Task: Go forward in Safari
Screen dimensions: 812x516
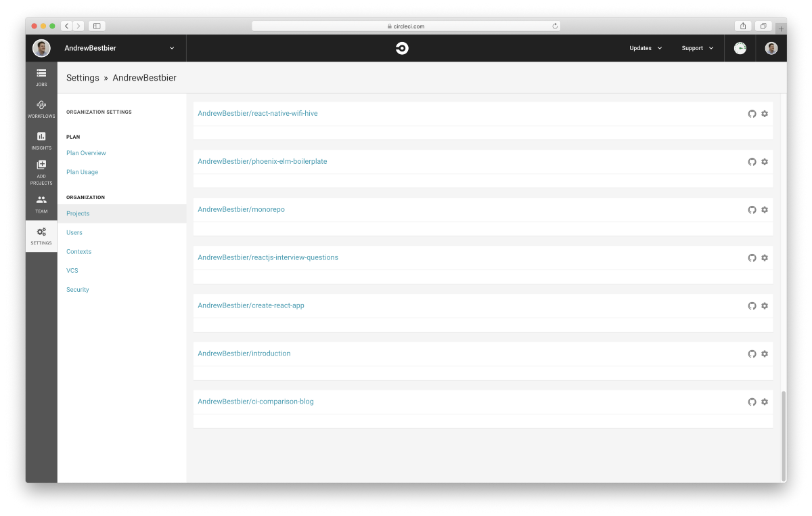Action: pyautogui.click(x=78, y=26)
